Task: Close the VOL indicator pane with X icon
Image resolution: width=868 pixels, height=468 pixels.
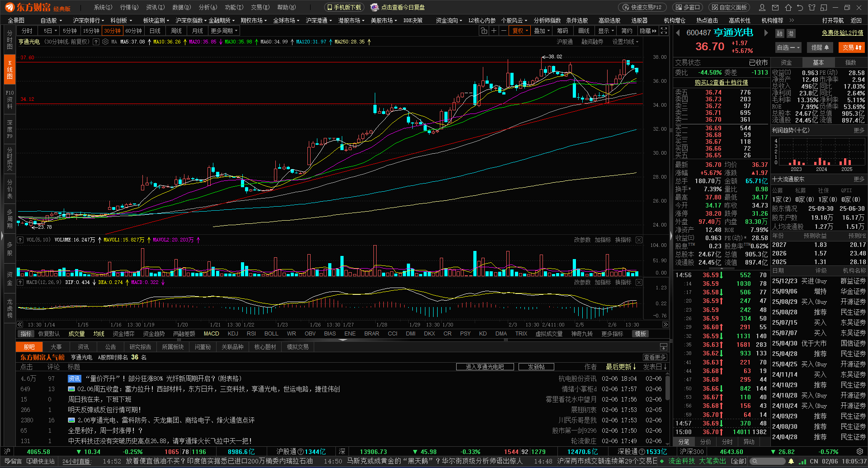Action: (639, 240)
